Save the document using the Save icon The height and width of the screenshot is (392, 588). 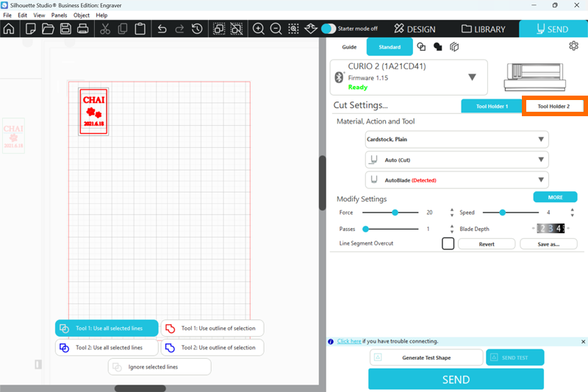(x=65, y=29)
